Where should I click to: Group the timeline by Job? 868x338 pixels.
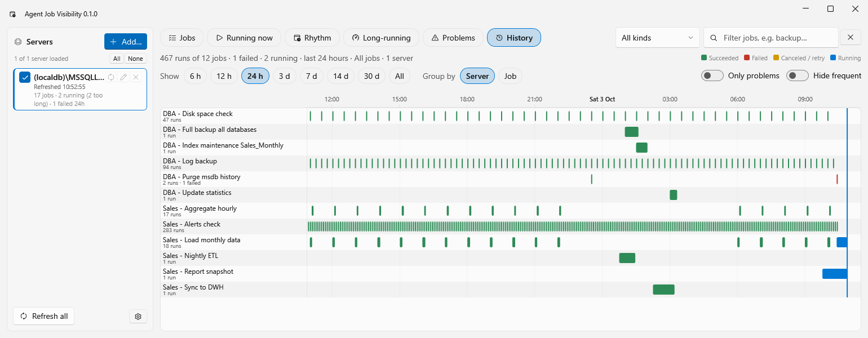pyautogui.click(x=510, y=76)
